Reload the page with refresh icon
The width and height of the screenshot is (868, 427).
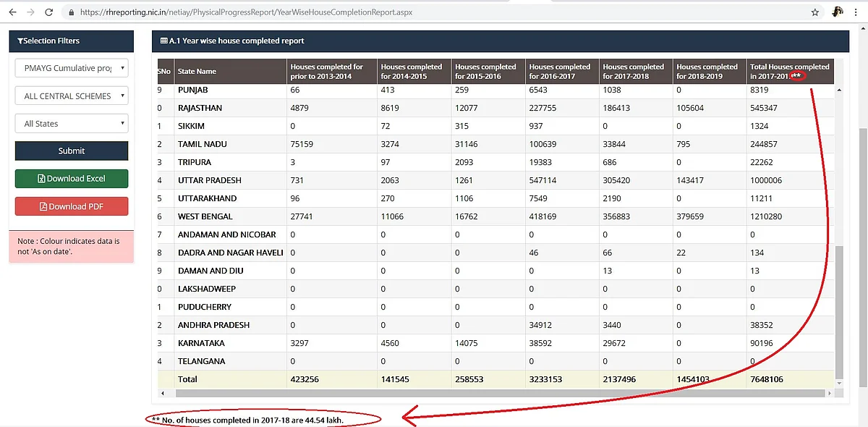(x=48, y=12)
